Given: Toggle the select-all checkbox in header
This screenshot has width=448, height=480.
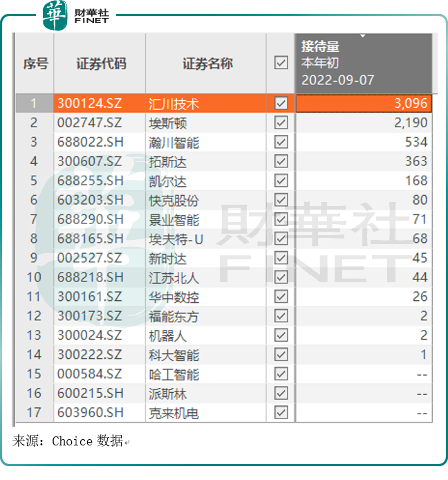Looking at the screenshot, I should [x=281, y=63].
